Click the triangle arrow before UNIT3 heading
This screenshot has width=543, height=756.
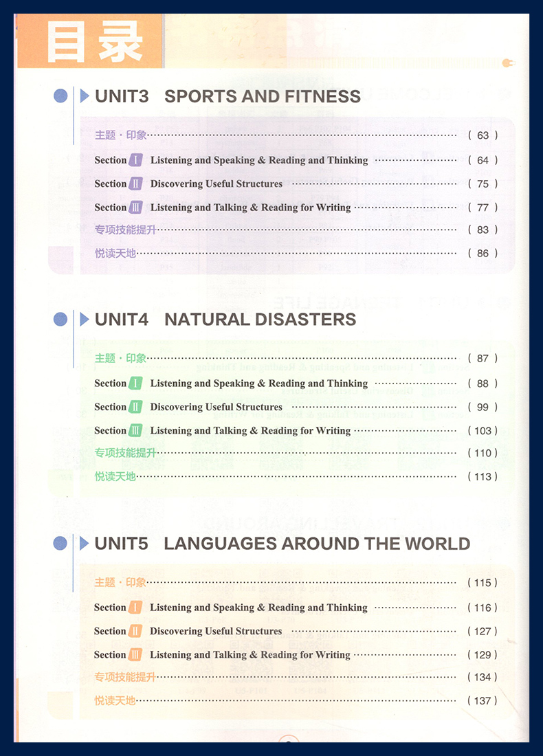85,96
